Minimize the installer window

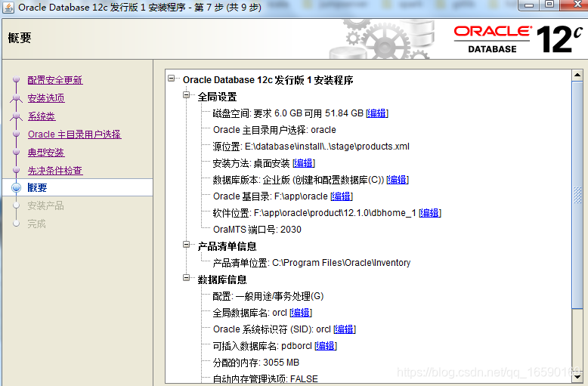coord(529,5)
